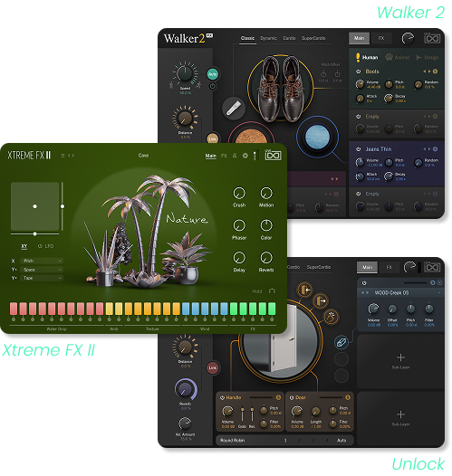This screenshot has width=452, height=476.
Task: Click the previous arrow beside WOOD Creak 05
Action: click(x=362, y=292)
